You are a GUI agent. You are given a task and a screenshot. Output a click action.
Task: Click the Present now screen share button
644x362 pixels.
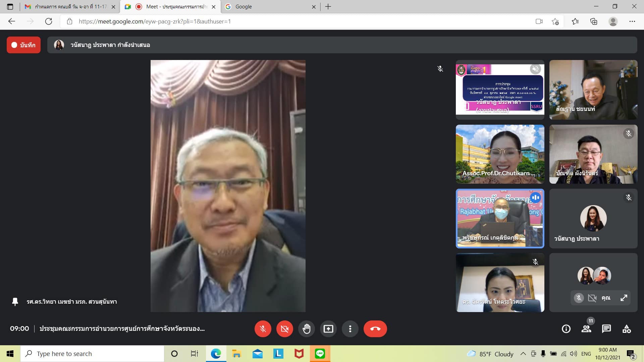pos(328,329)
